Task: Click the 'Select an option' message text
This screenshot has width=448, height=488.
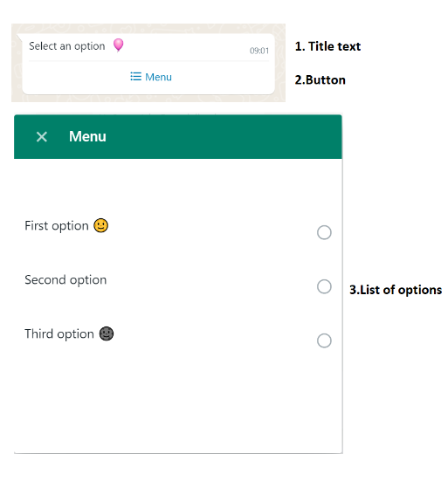Action: [67, 46]
